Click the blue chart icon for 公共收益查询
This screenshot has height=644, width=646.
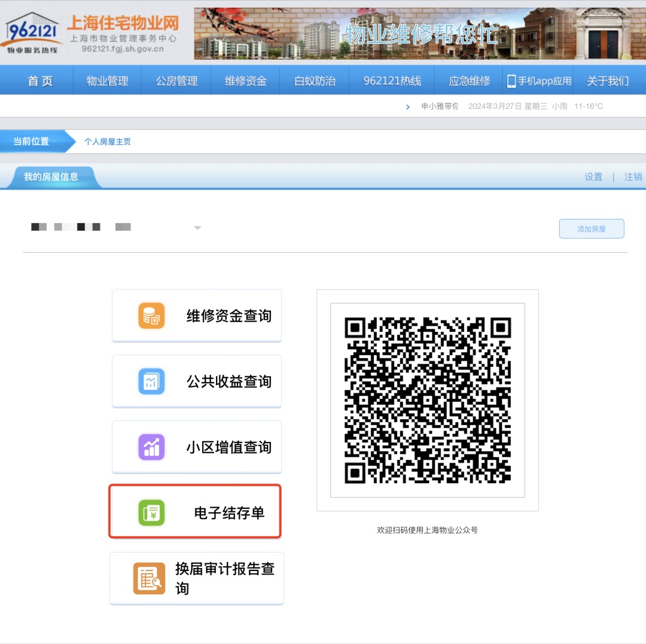click(151, 381)
